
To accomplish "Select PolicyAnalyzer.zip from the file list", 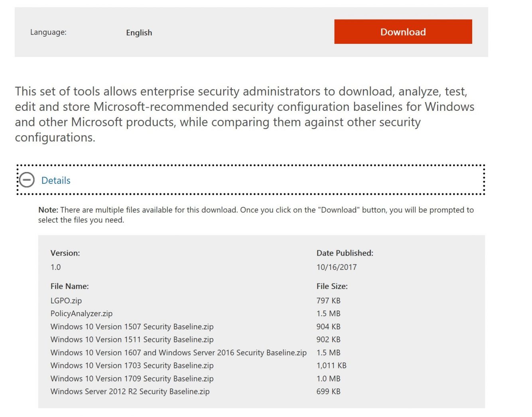I will pos(81,313).
